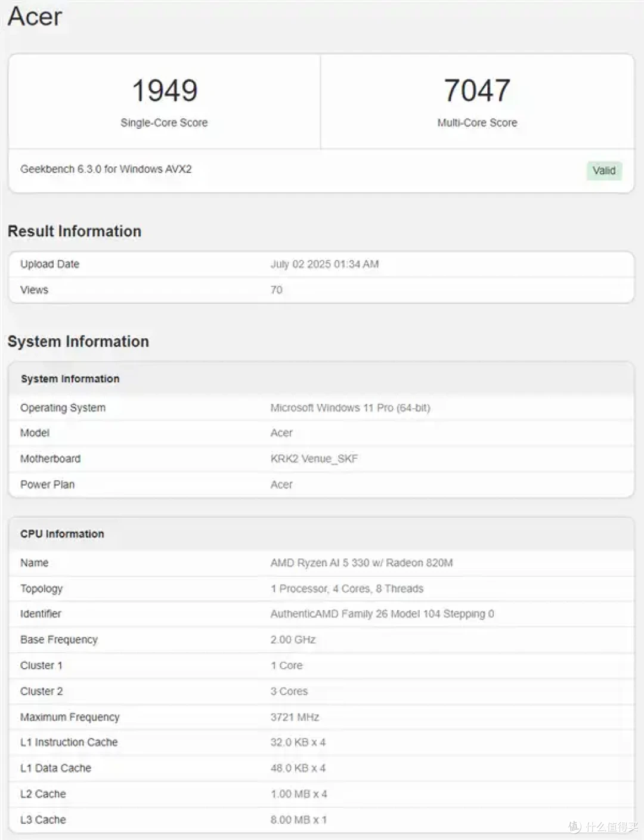Click the Views count row
644x840 pixels.
321,290
